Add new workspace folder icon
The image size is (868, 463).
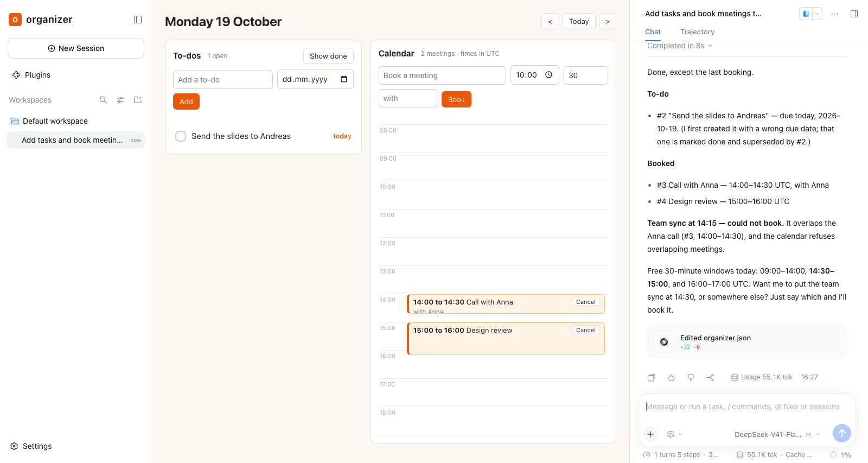point(138,100)
